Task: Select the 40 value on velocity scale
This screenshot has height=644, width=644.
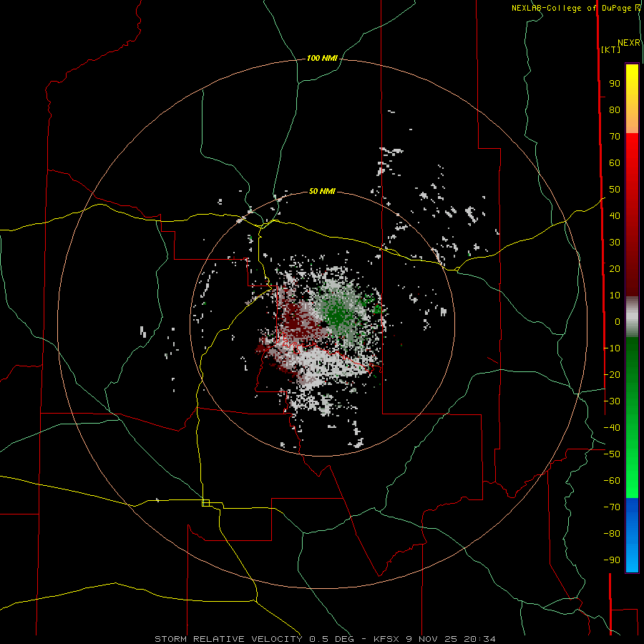Action: point(615,215)
